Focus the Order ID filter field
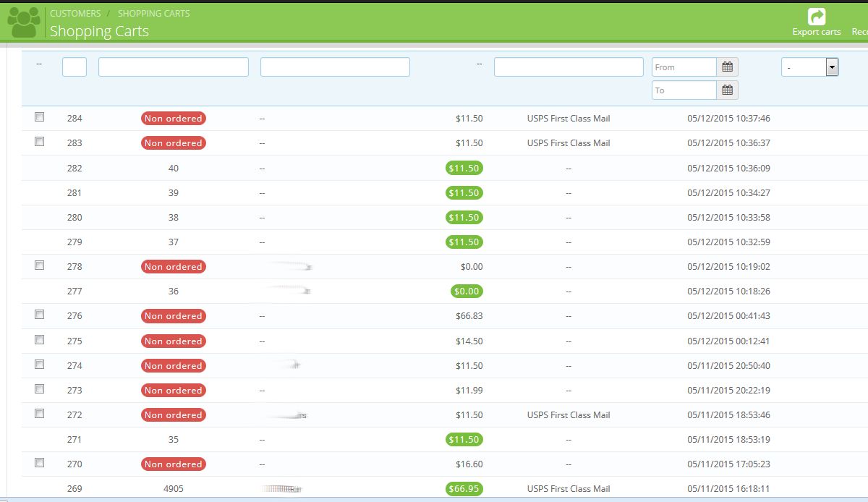The height and width of the screenshot is (502, 868). 174,67
